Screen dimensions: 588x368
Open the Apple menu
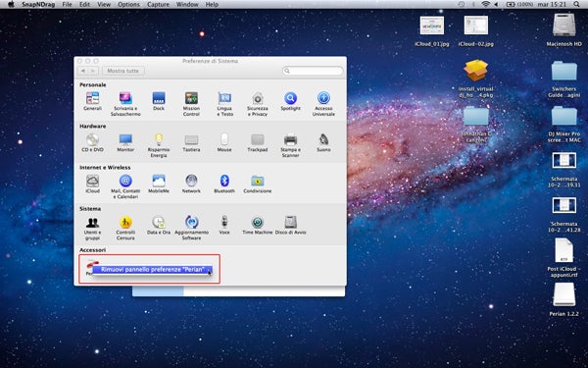pyautogui.click(x=11, y=5)
